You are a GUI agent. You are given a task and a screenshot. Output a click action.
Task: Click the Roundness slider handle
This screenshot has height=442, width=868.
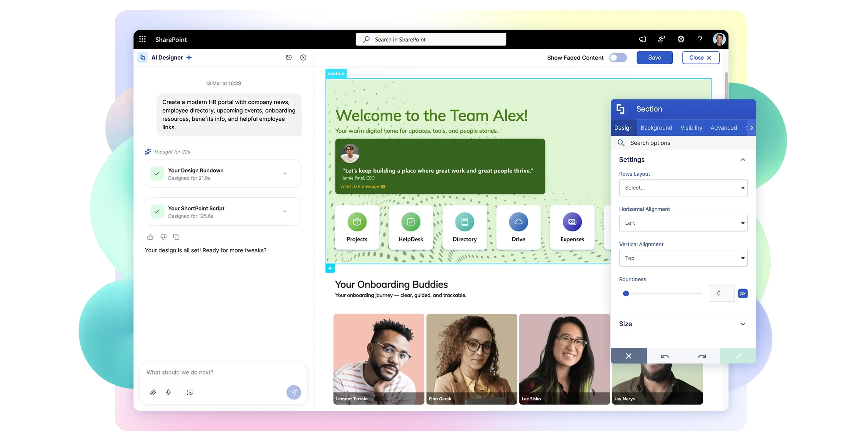click(x=626, y=293)
